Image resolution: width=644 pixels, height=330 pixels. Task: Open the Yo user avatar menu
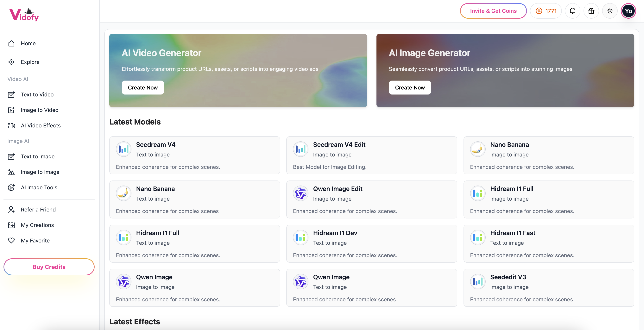[x=628, y=11]
